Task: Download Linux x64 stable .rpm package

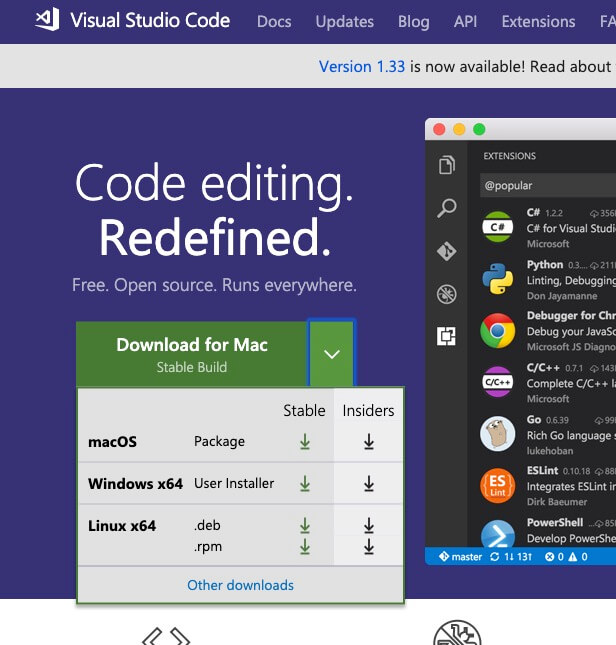Action: pyautogui.click(x=305, y=546)
